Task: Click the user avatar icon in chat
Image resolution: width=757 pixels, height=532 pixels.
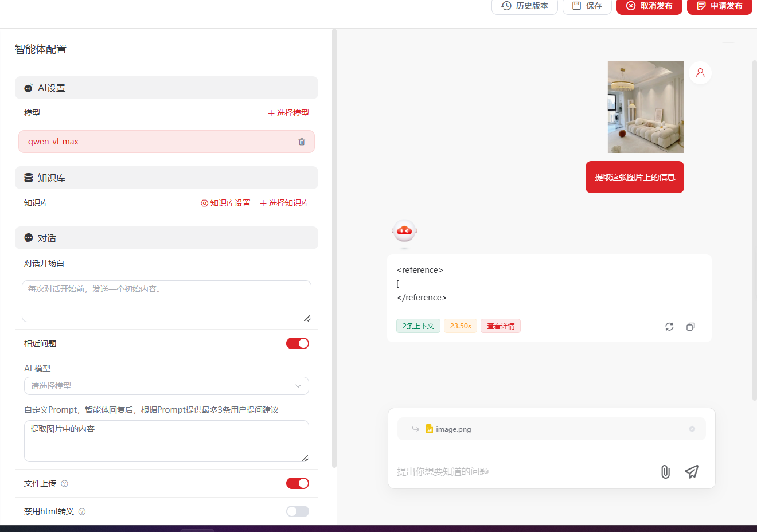Action: (x=700, y=73)
